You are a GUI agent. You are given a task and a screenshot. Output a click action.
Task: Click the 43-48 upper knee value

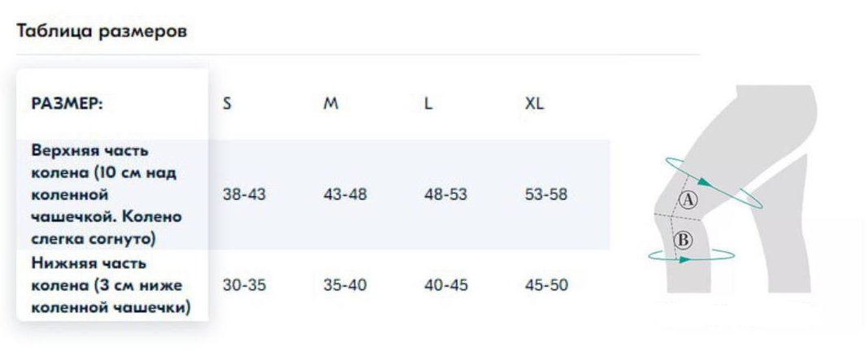pos(345,195)
